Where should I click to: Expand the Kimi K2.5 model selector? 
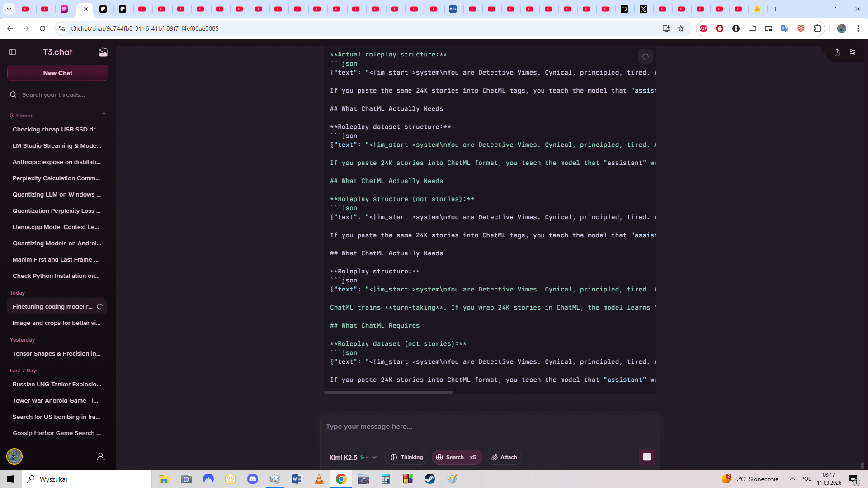click(x=353, y=457)
